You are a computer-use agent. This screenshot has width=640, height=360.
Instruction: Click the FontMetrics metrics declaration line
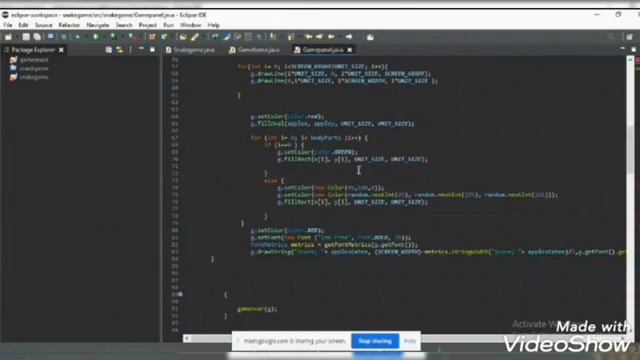click(334, 244)
